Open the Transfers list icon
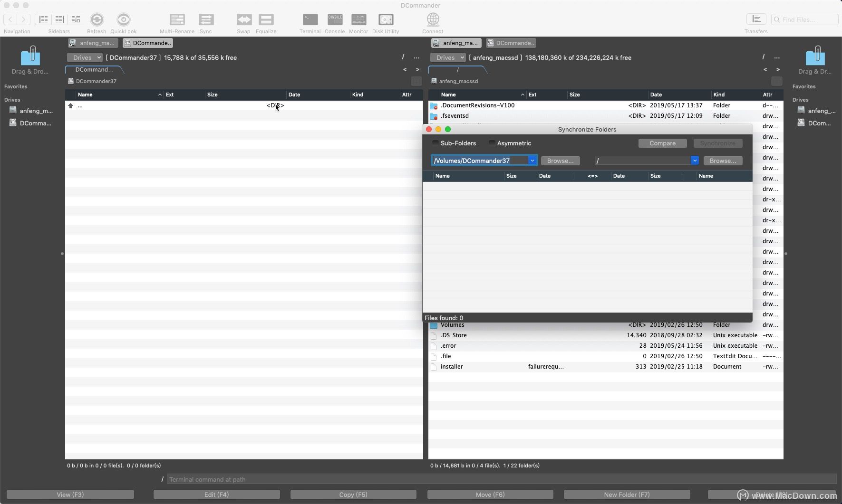This screenshot has height=504, width=842. click(756, 19)
